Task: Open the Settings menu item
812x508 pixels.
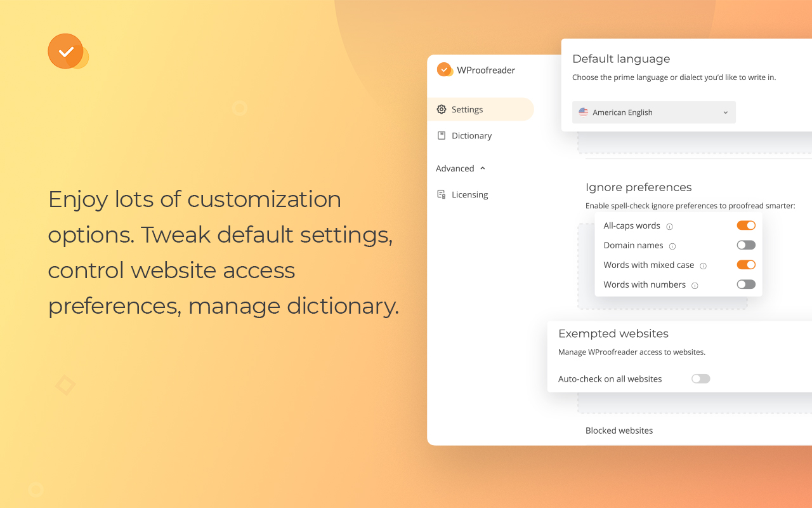Action: pos(480,109)
